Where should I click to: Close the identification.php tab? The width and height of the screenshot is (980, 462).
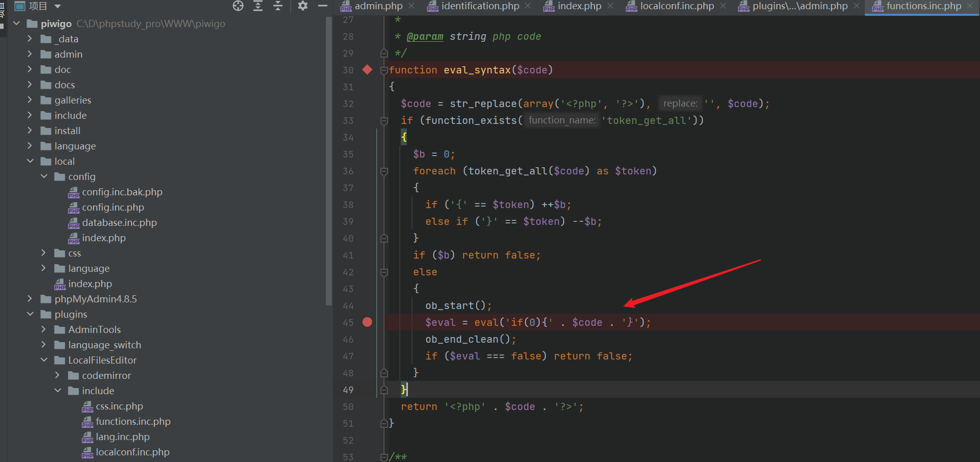click(x=528, y=6)
